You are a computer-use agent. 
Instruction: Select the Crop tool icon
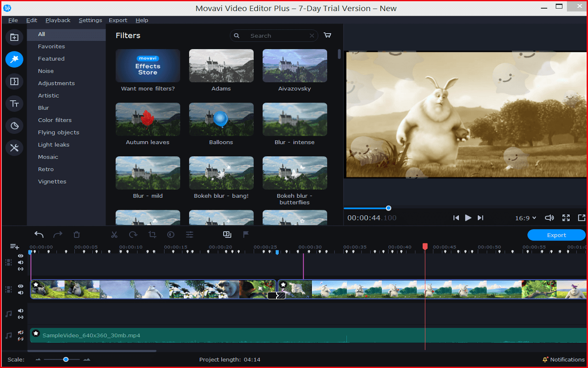(152, 235)
